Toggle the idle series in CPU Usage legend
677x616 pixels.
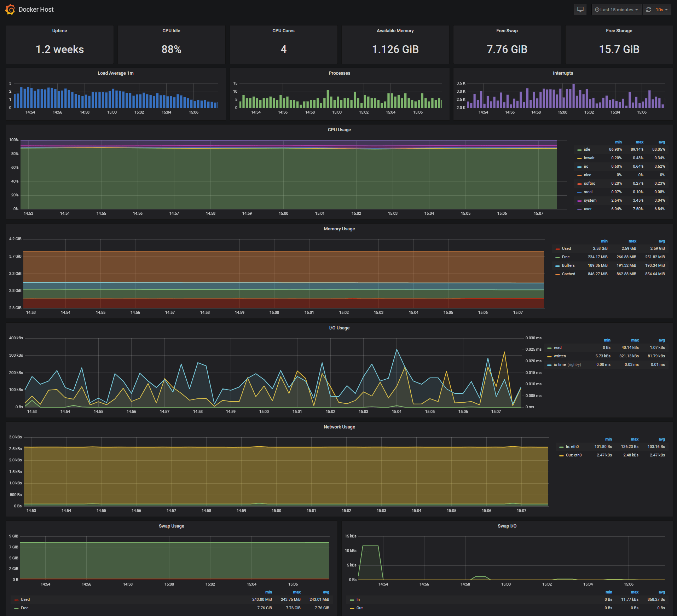[x=587, y=149]
